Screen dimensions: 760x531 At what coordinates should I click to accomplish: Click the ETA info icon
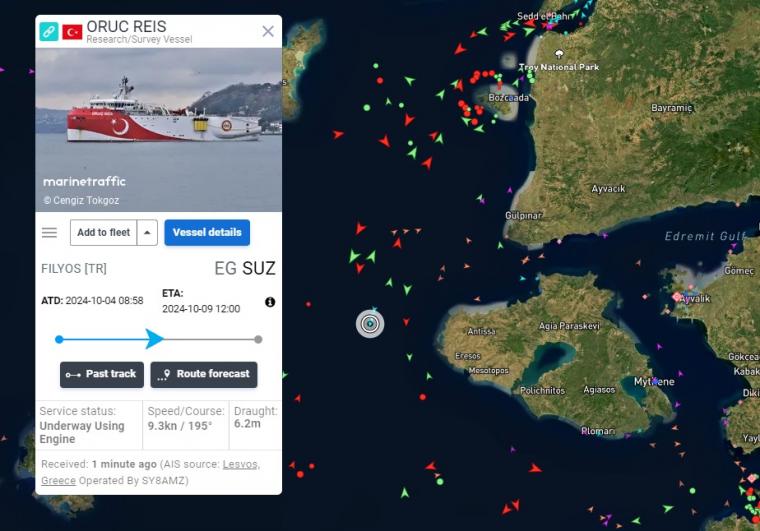pos(270,302)
